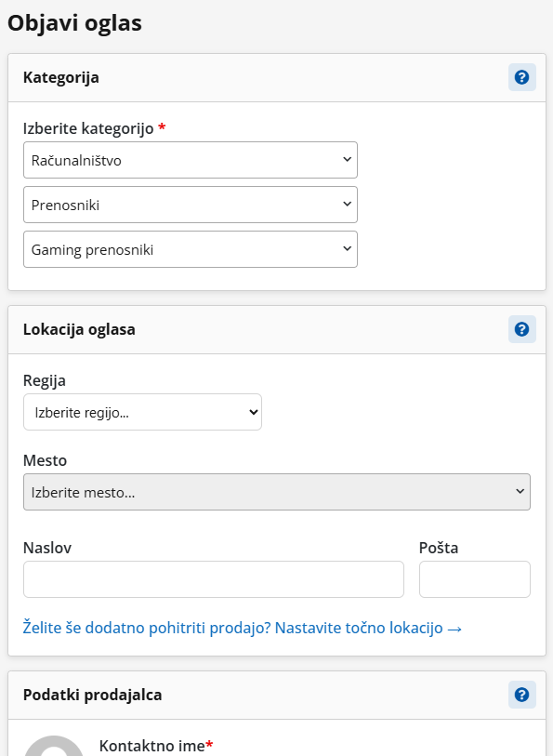Viewport: 553px width, 756px height.
Task: Expand the Izberite mesto dropdown
Action: [277, 492]
